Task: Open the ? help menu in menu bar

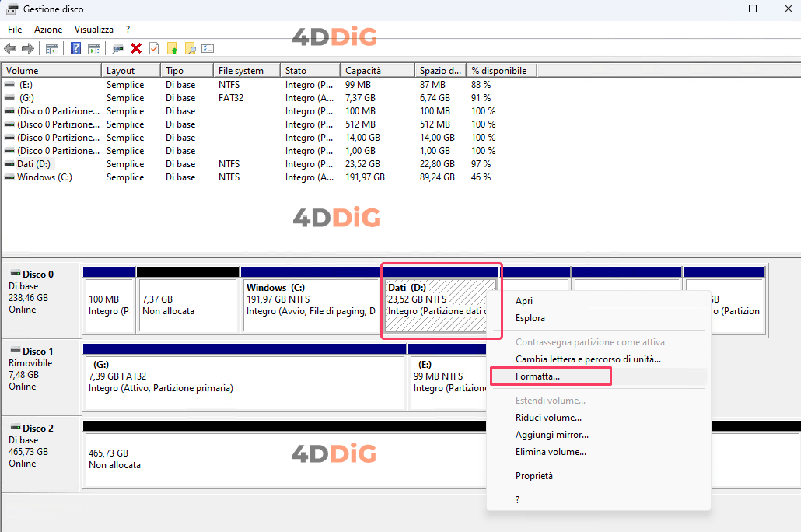Action: tap(128, 30)
